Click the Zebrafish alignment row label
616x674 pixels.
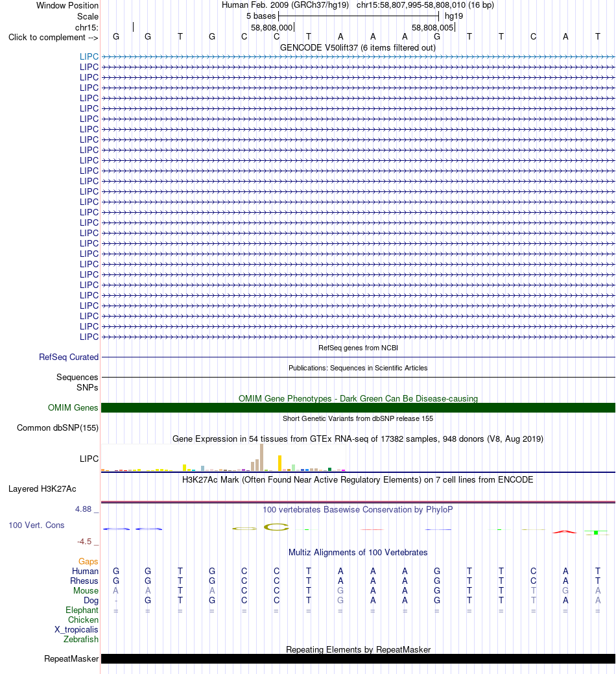click(x=81, y=639)
